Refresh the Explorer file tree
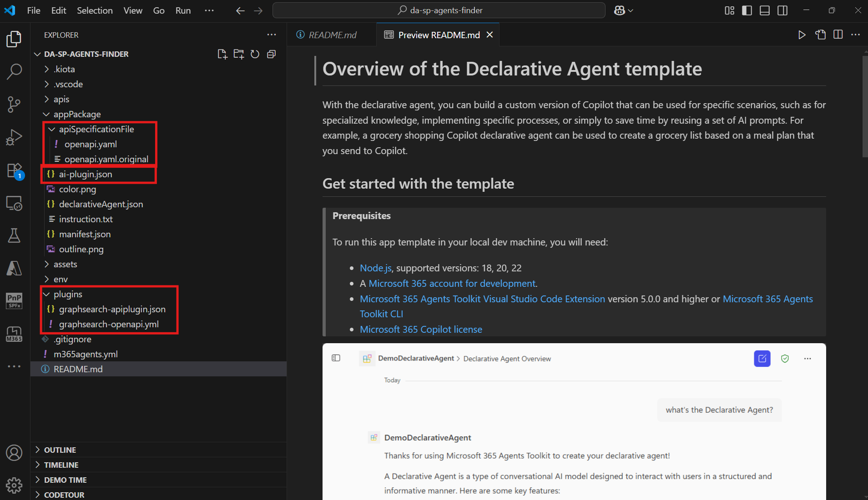 click(255, 54)
